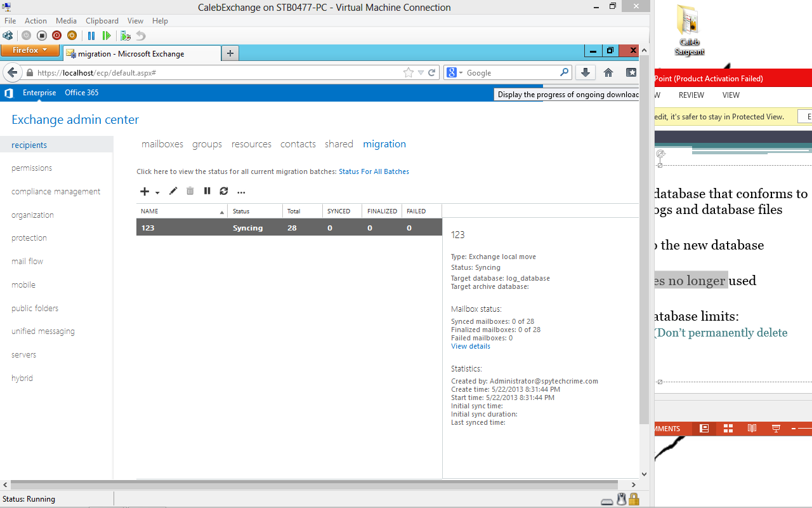Open the Firefox bookmarks menu icon
The width and height of the screenshot is (812, 508).
point(631,72)
